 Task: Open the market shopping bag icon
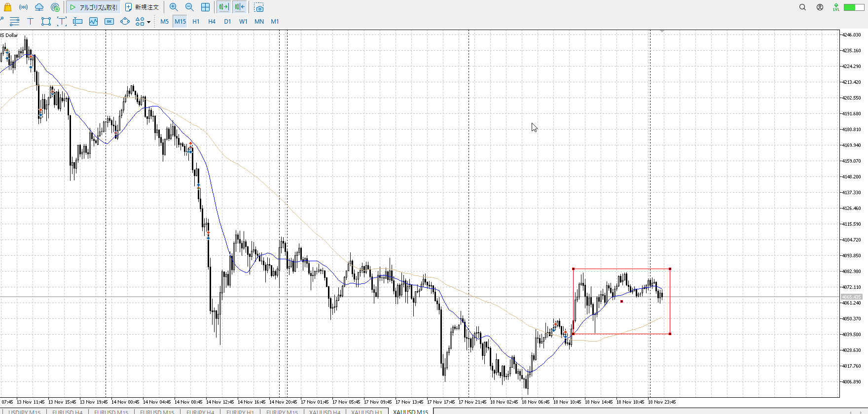7,7
